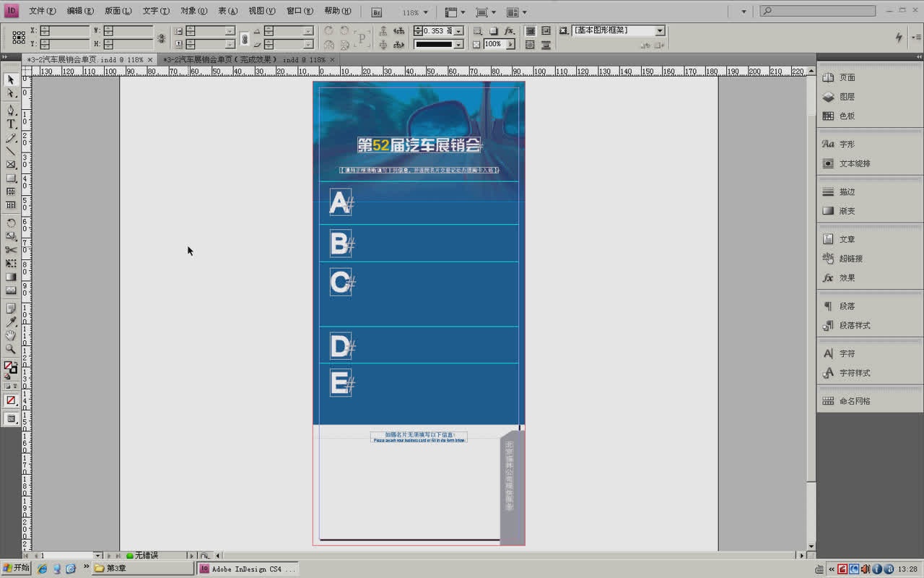Open the 视图(V) menu
The height and width of the screenshot is (578, 924).
[x=261, y=12]
